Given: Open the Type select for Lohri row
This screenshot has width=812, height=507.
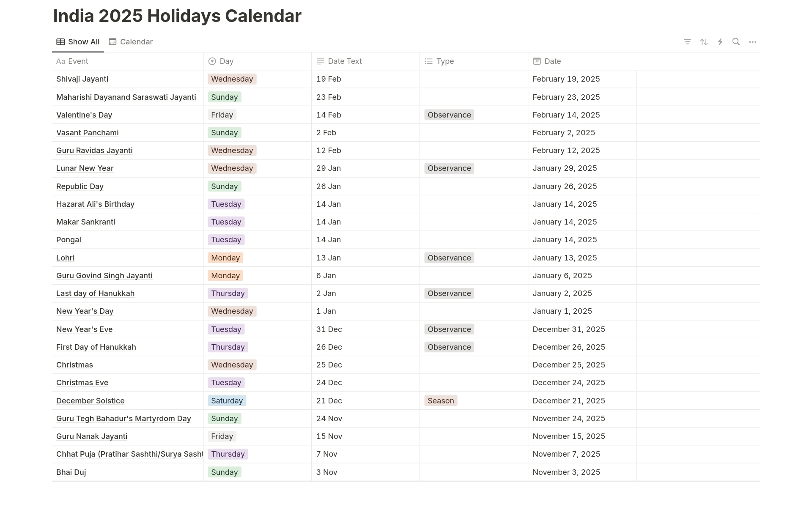Looking at the screenshot, I should point(449,258).
